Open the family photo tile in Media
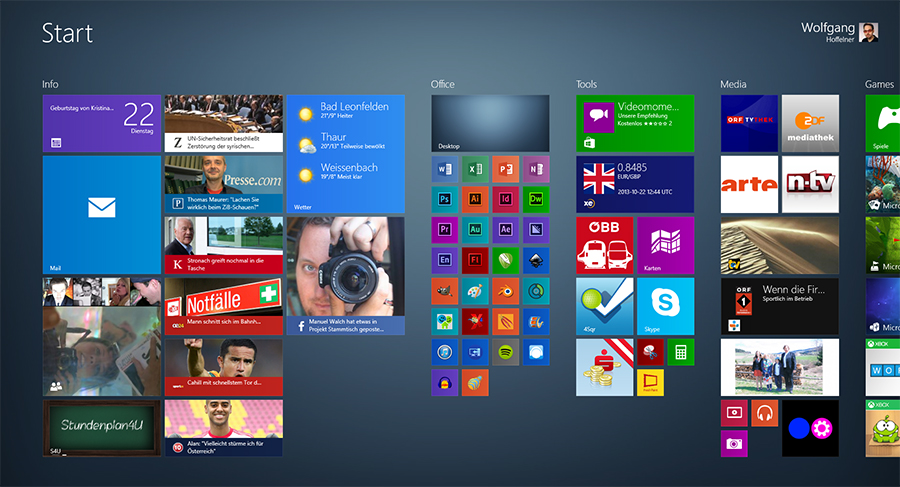The width and height of the screenshot is (900, 487). pyautogui.click(x=779, y=367)
